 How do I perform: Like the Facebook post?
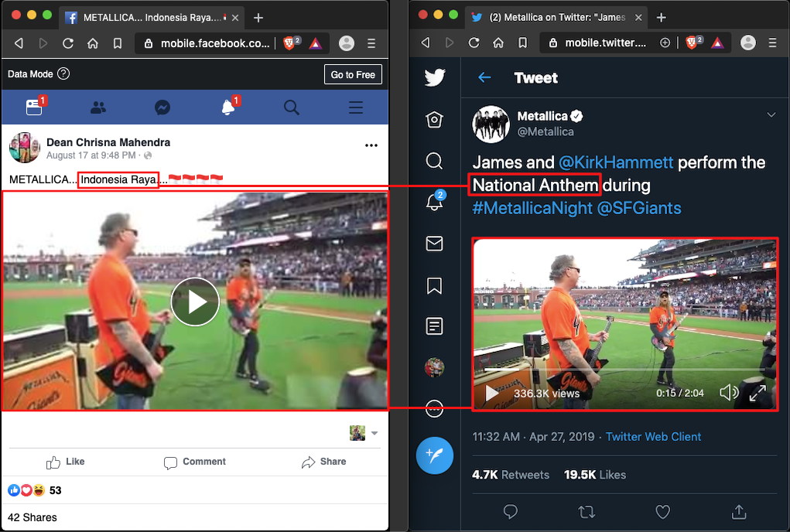66,462
